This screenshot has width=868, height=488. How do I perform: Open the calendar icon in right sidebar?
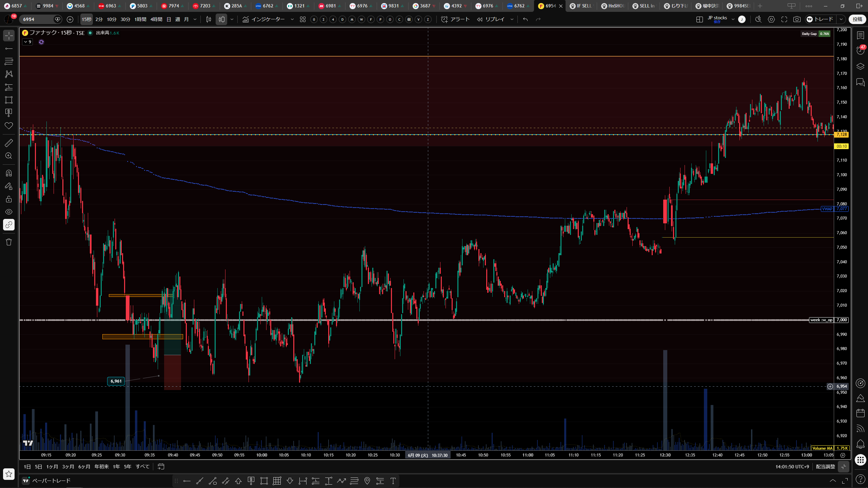click(x=861, y=413)
